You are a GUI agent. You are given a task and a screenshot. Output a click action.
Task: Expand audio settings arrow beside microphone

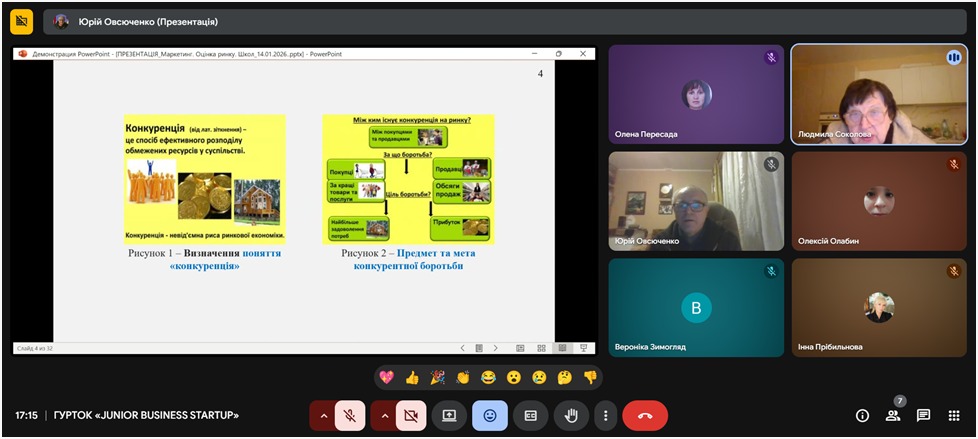coord(323,415)
